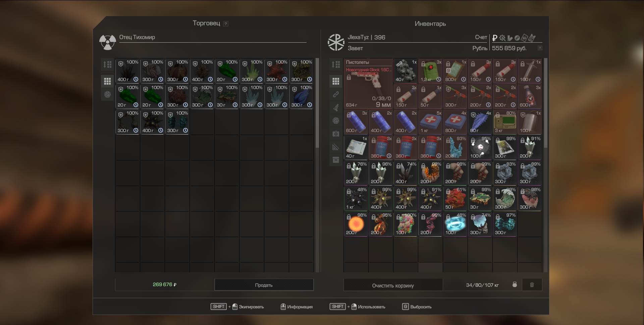
Task: Select the blue first aid kit 5x
Action: click(430, 122)
